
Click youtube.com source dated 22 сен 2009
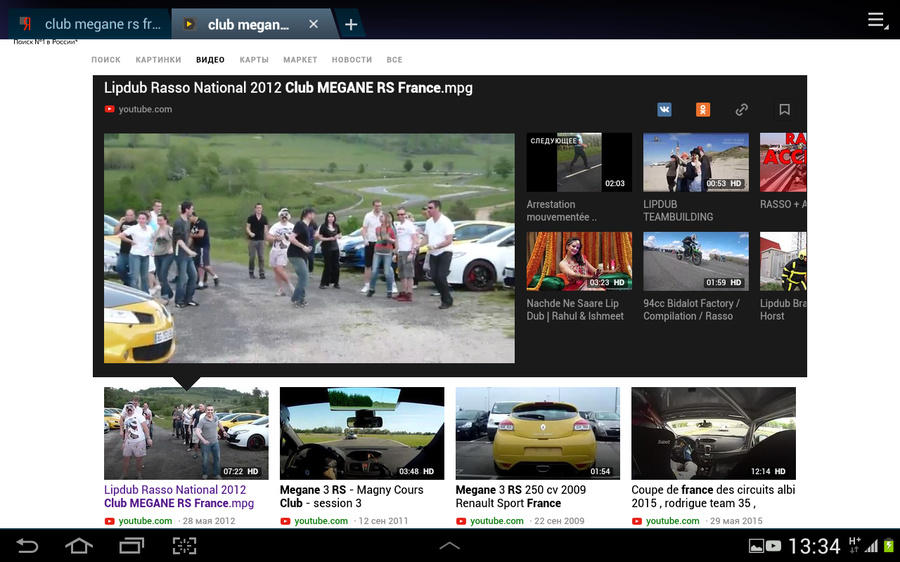[496, 521]
